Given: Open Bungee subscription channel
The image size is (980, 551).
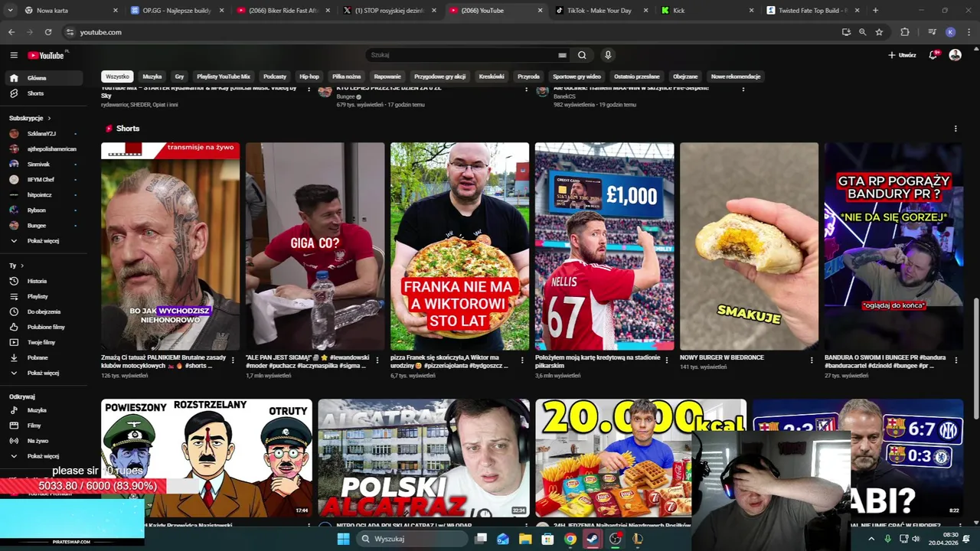Looking at the screenshot, I should (x=44, y=226).
